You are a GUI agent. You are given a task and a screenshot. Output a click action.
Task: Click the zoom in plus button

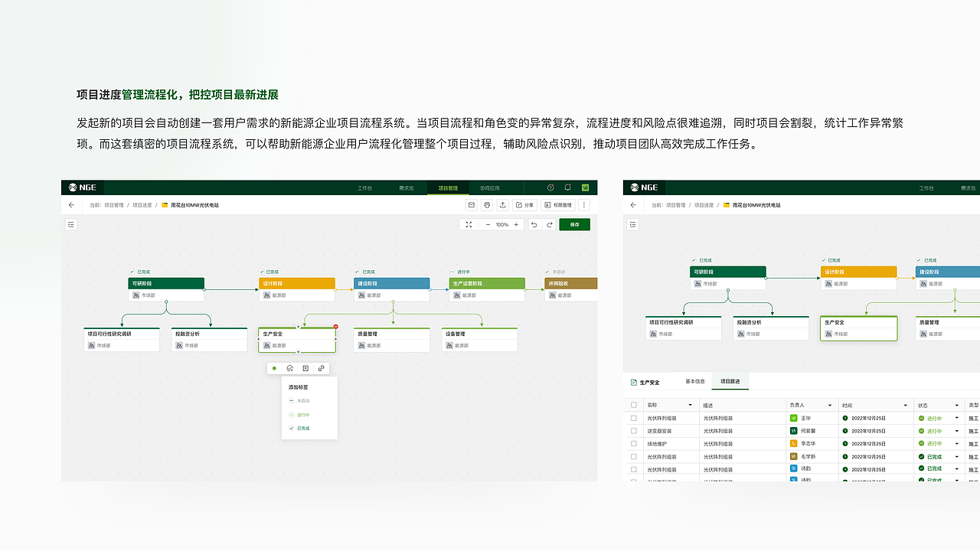(516, 224)
